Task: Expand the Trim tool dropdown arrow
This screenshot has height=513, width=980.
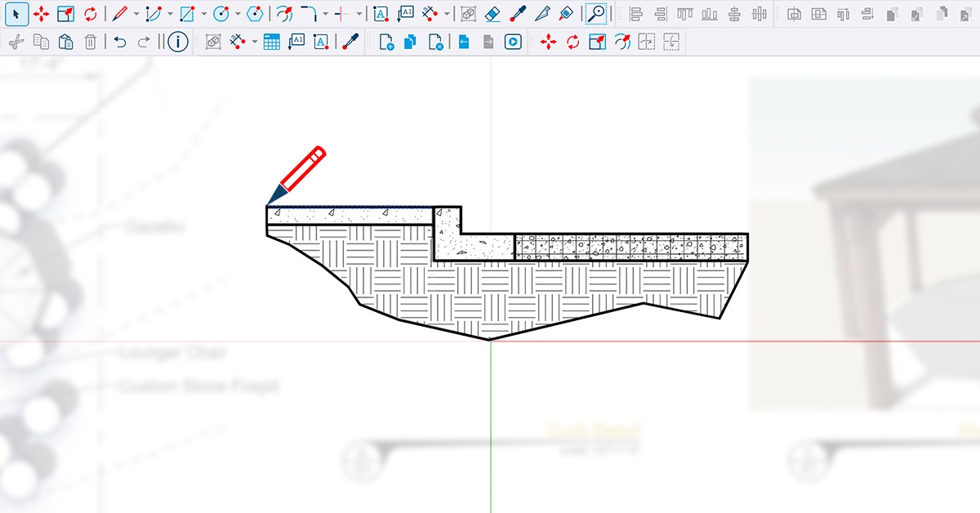Action: pyautogui.click(x=359, y=14)
